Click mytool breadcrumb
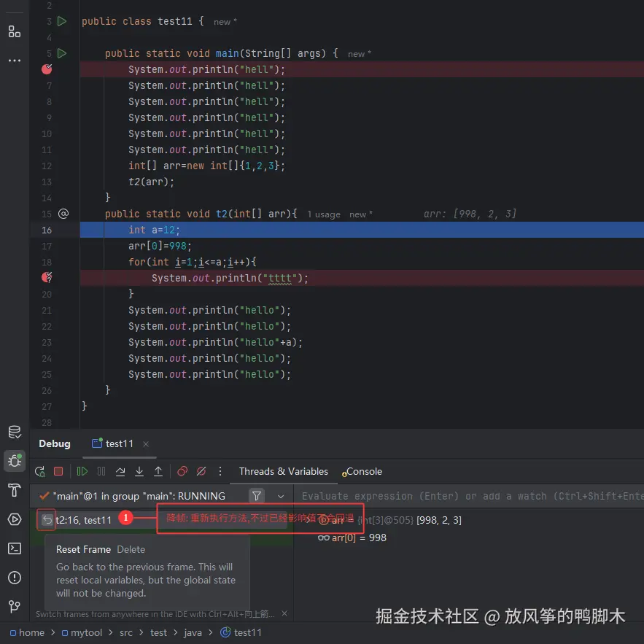 (x=82, y=632)
